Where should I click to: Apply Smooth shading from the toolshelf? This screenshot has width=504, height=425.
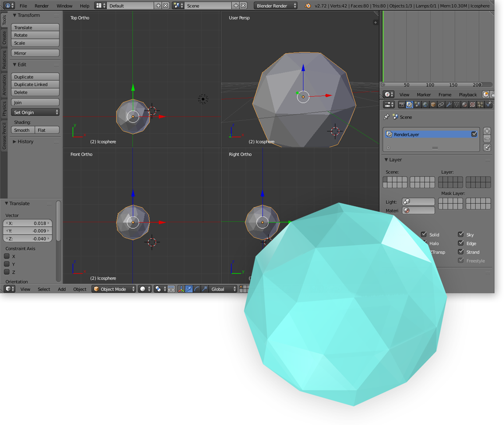[x=22, y=130]
